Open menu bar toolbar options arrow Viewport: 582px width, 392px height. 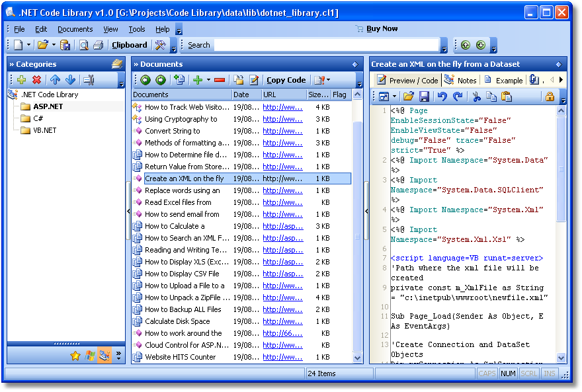pos(179,30)
